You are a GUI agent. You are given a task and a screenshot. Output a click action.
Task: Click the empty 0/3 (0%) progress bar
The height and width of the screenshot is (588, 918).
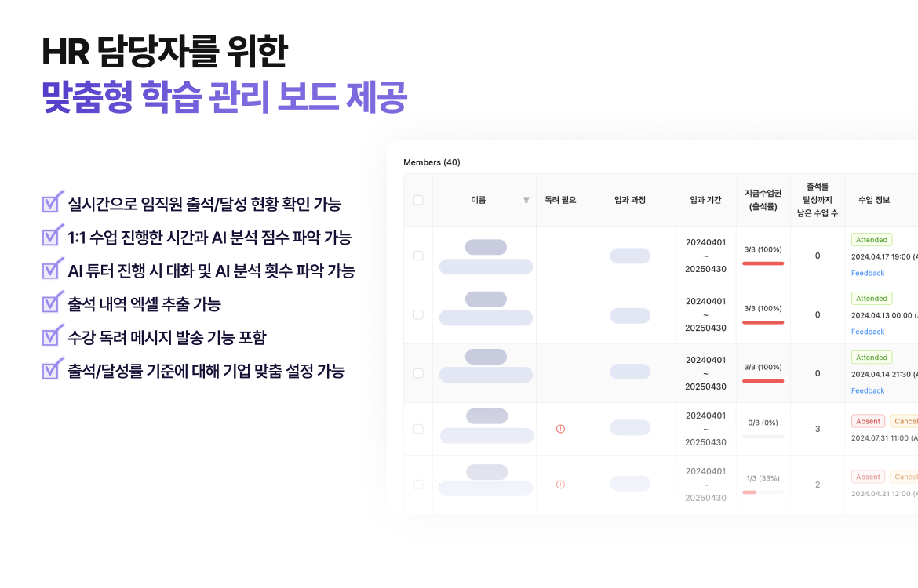[763, 437]
